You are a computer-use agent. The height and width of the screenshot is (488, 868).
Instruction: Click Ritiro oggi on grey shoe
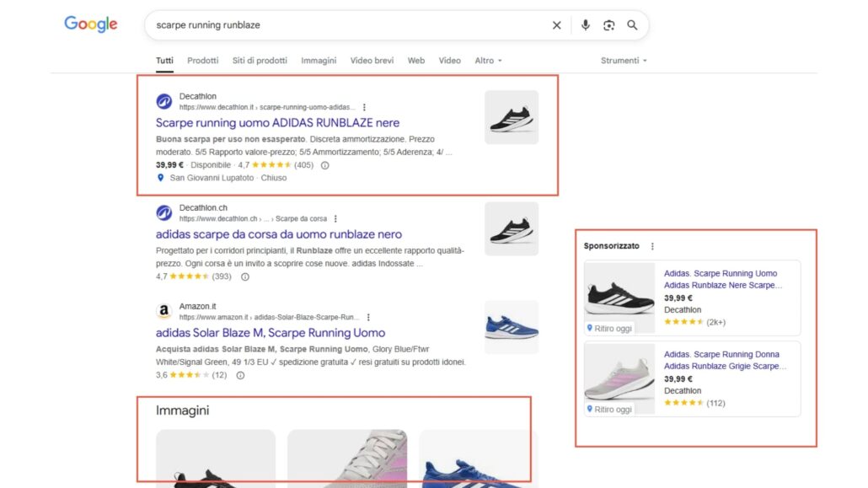[609, 410]
